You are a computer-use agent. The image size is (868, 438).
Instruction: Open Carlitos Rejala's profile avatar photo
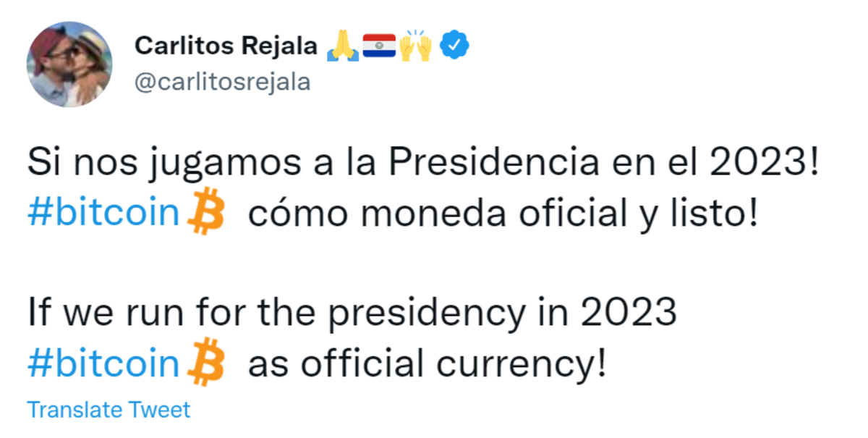pos(69,64)
